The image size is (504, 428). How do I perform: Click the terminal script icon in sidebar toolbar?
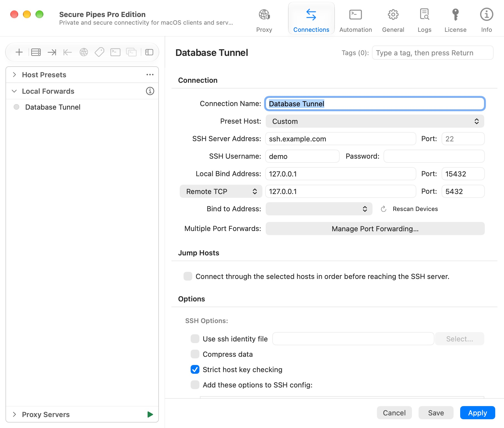click(x=115, y=52)
